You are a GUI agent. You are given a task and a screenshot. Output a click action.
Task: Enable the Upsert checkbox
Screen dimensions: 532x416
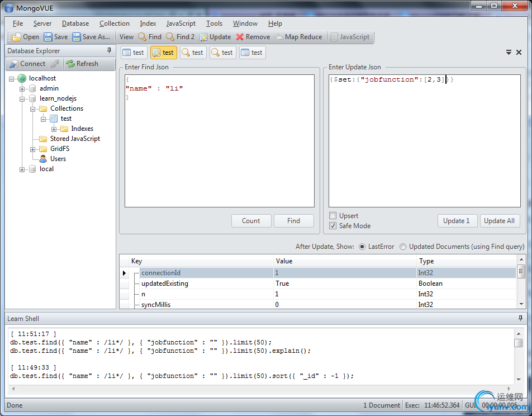(333, 216)
